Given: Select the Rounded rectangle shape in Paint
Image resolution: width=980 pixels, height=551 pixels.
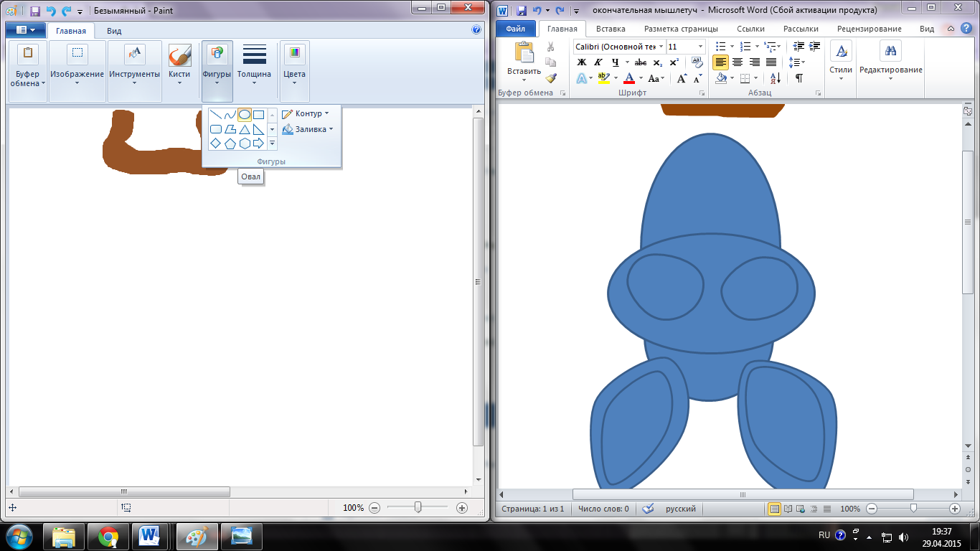Looking at the screenshot, I should 215,129.
